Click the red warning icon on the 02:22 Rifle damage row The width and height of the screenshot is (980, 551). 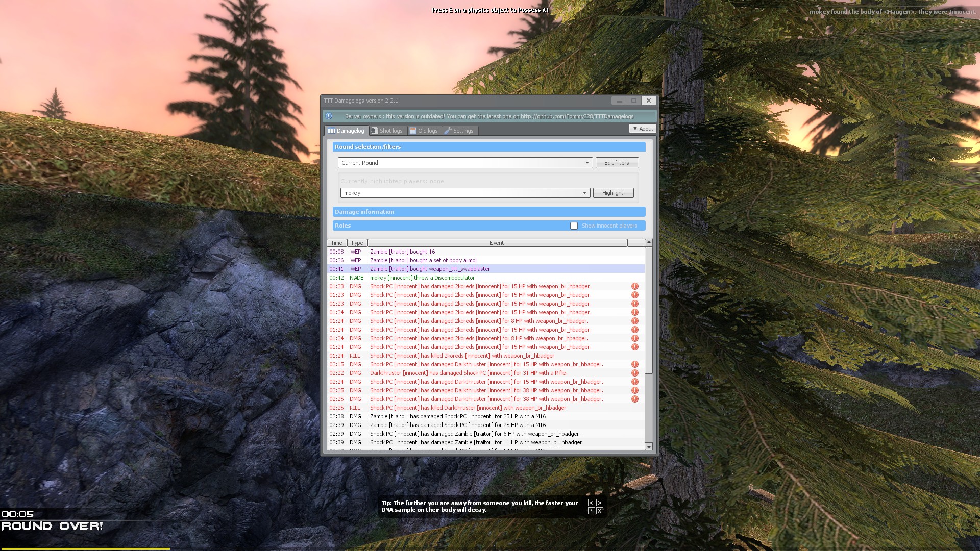point(635,373)
